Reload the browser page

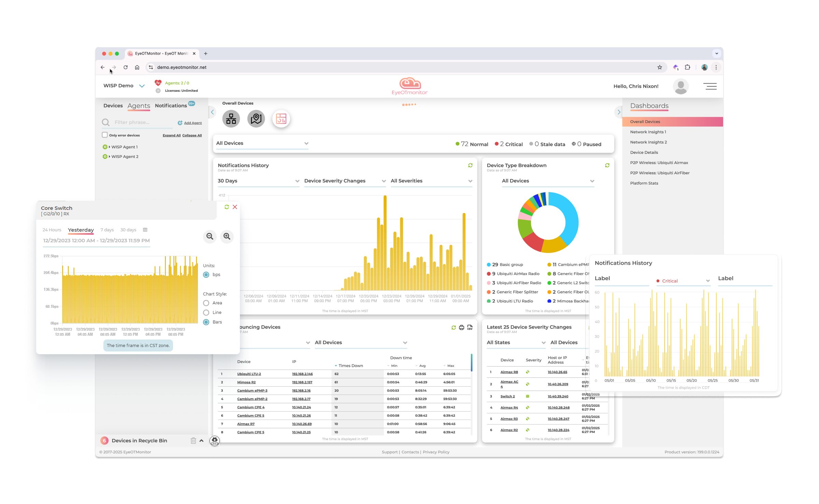click(126, 67)
